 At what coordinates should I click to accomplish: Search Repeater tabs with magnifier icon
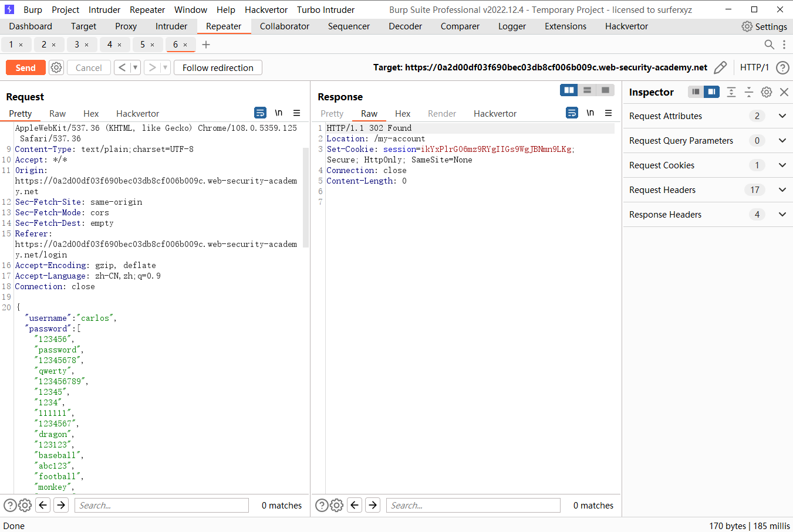769,45
